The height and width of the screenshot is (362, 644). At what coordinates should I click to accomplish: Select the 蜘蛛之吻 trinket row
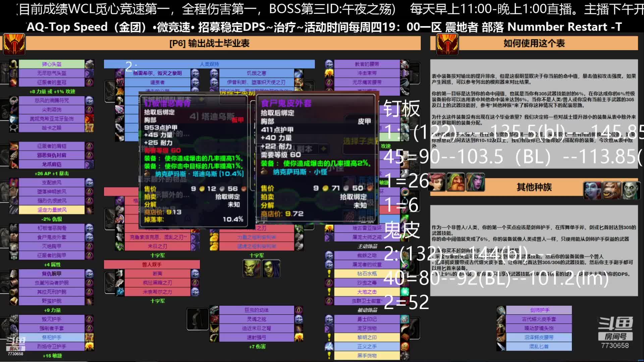click(x=367, y=255)
